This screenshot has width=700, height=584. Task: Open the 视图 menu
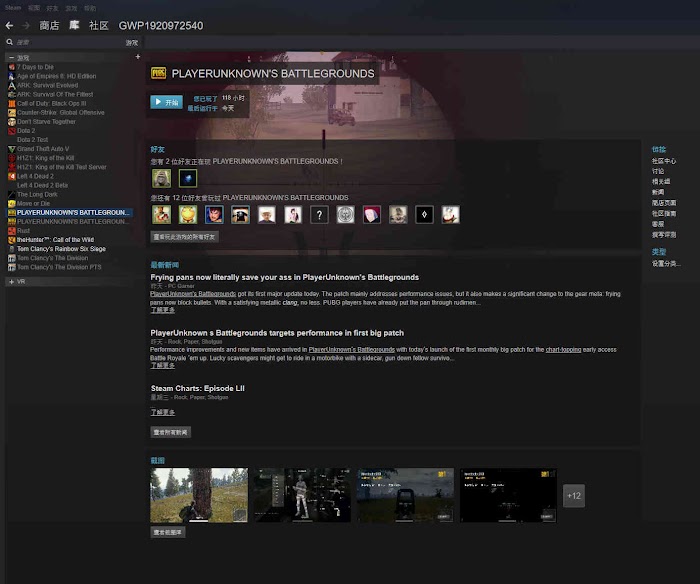[34, 8]
